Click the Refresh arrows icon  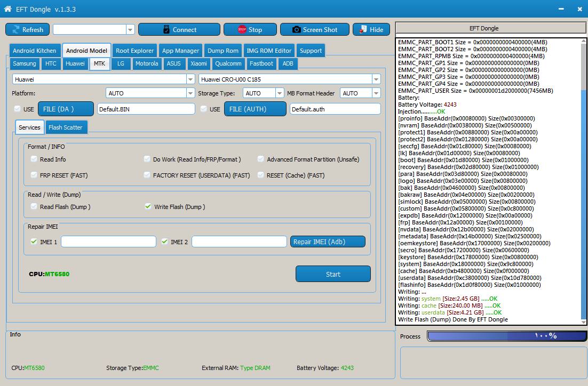tap(16, 30)
